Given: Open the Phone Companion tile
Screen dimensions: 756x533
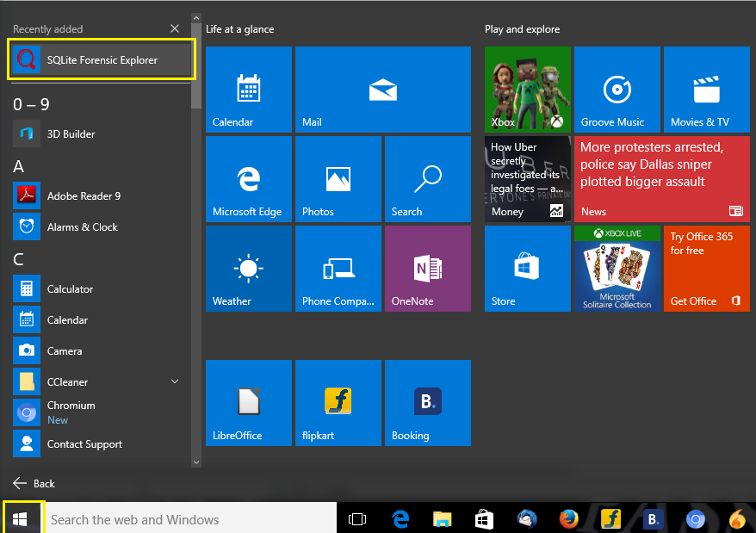Looking at the screenshot, I should (x=338, y=269).
